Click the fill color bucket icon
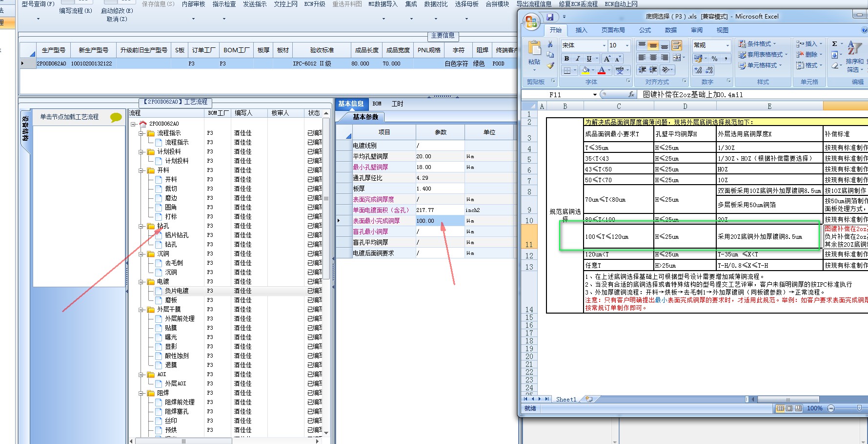Image resolution: width=868 pixels, height=444 pixels. tap(585, 70)
